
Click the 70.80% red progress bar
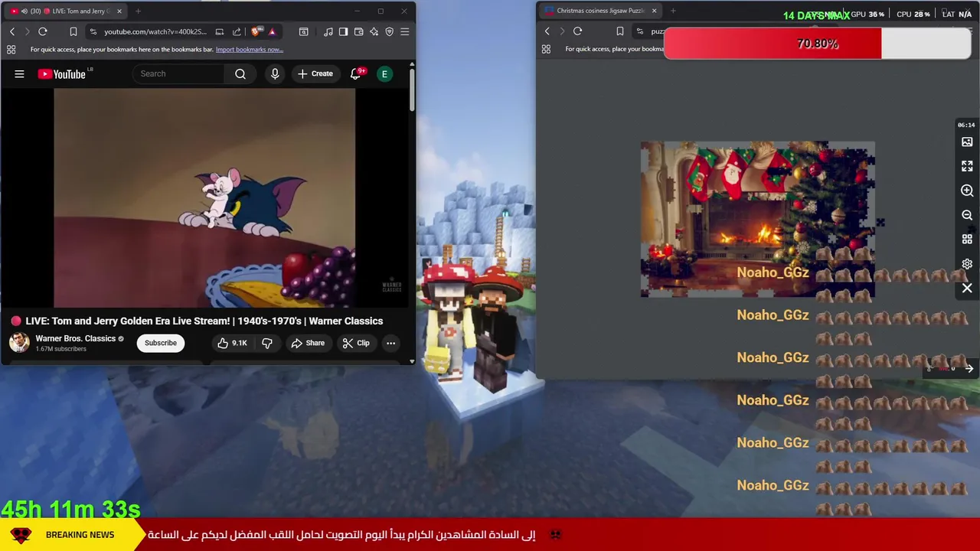pyautogui.click(x=818, y=44)
